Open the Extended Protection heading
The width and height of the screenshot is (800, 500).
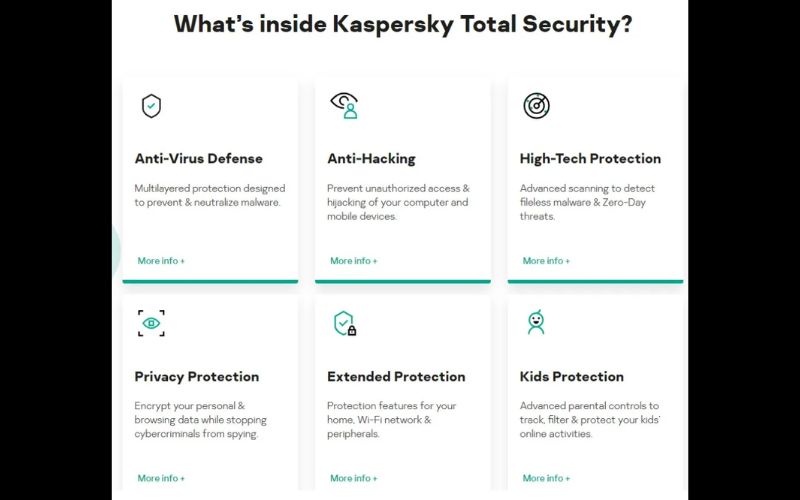pos(396,377)
